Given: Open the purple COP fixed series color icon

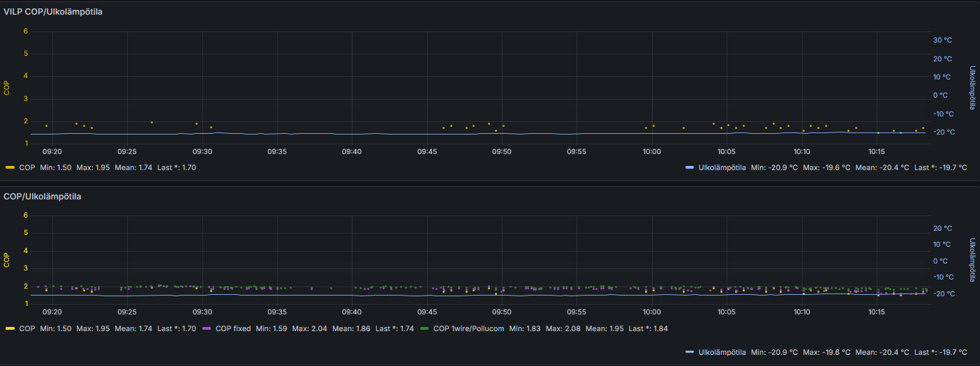Looking at the screenshot, I should click(x=206, y=328).
